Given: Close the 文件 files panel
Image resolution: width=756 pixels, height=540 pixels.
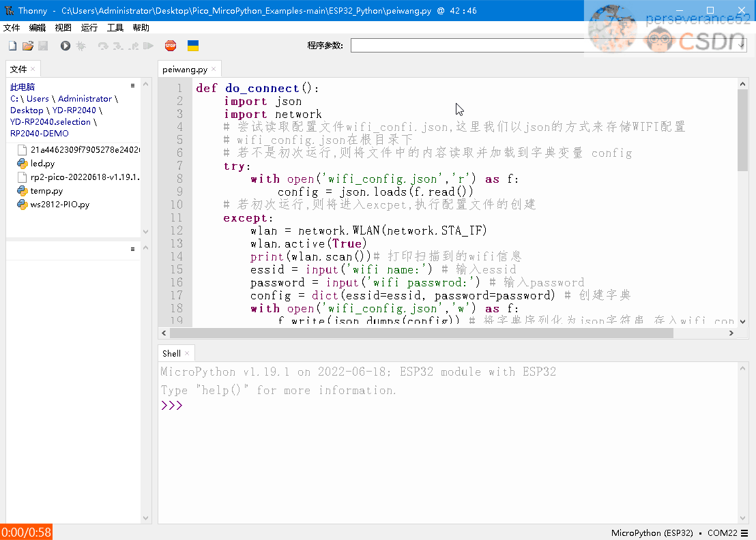Looking at the screenshot, I should (33, 69).
